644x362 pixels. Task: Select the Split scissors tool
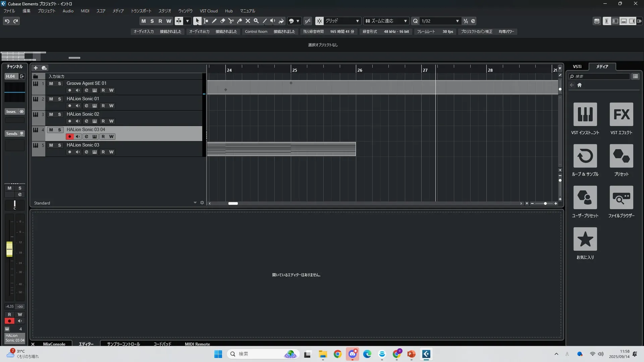231,21
